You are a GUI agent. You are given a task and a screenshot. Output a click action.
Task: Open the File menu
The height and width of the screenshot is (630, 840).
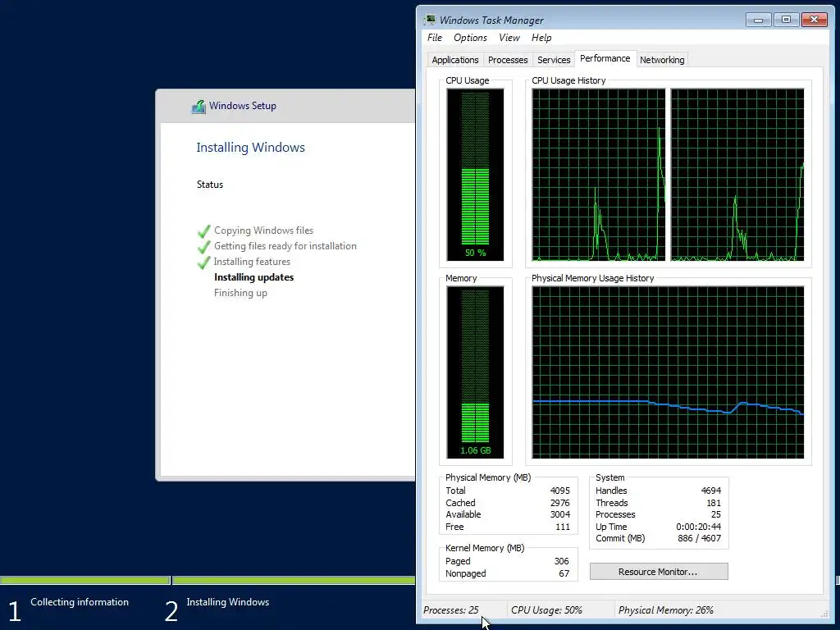(x=435, y=38)
